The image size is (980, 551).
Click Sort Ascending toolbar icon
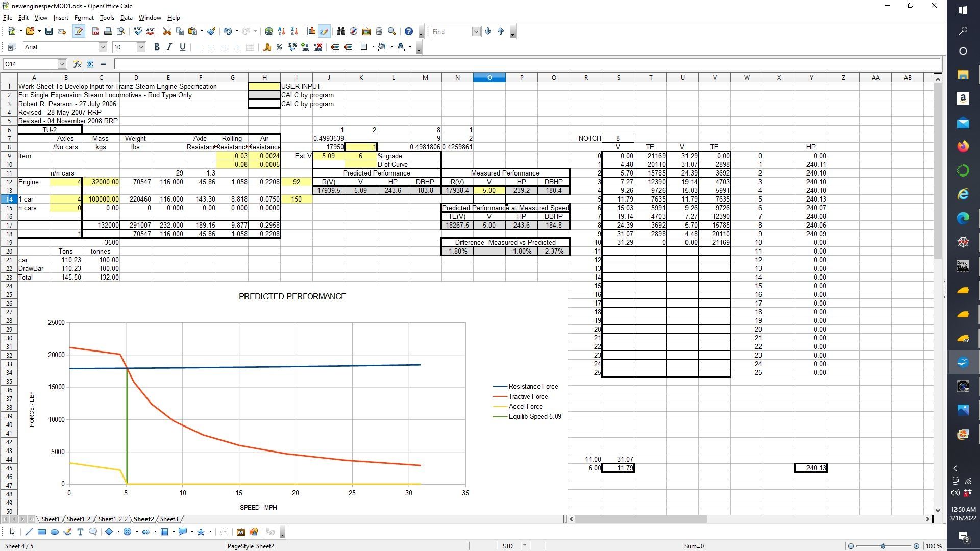click(x=282, y=32)
